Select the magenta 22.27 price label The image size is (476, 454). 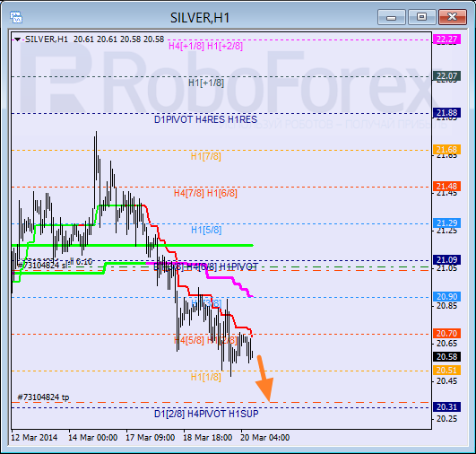pyautogui.click(x=446, y=39)
